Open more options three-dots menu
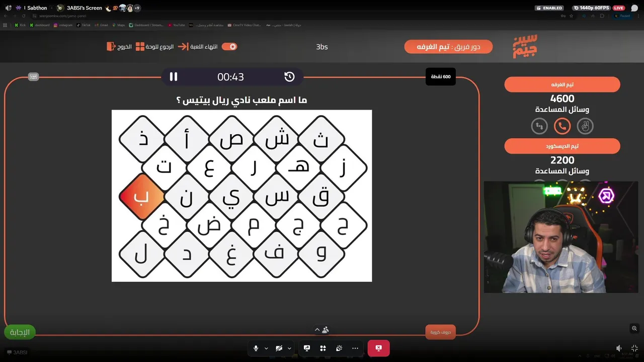Screen dimensions: 644x362 [x=355, y=348]
